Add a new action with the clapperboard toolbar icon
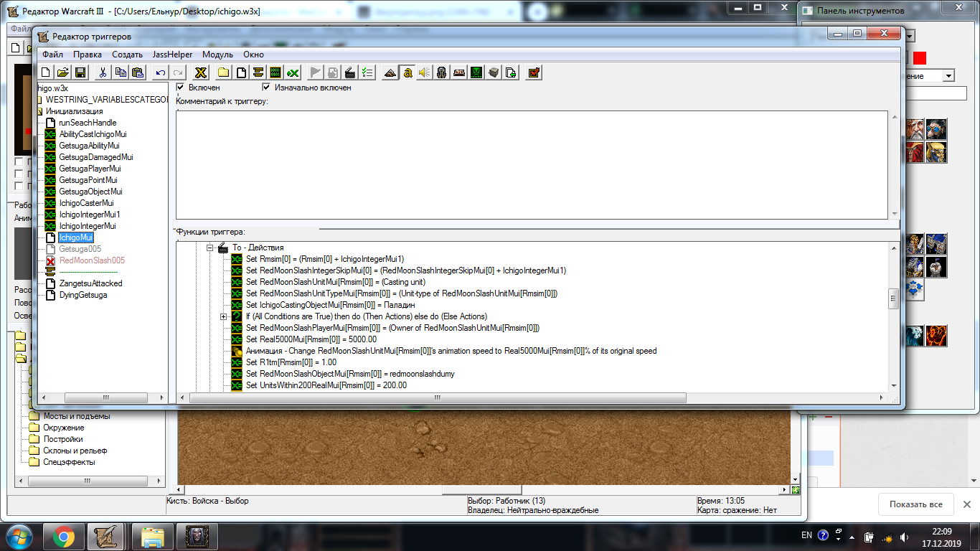The width and height of the screenshot is (980, 551). coord(350,72)
